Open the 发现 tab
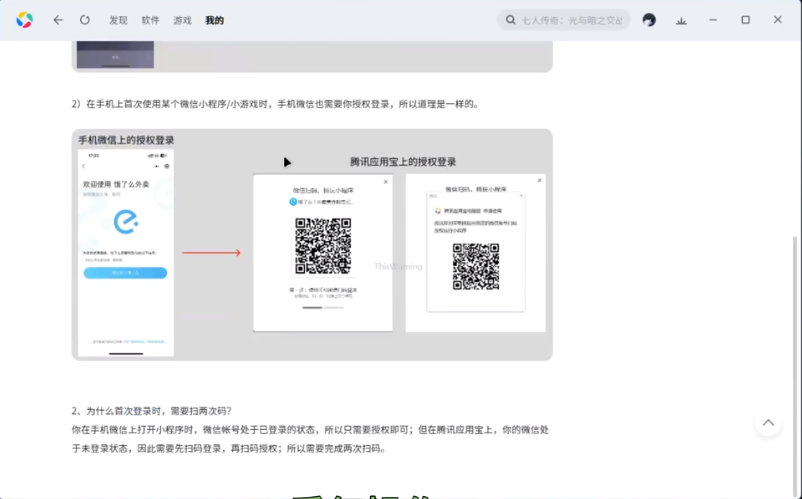Viewport: 802px width, 499px height. point(118,20)
